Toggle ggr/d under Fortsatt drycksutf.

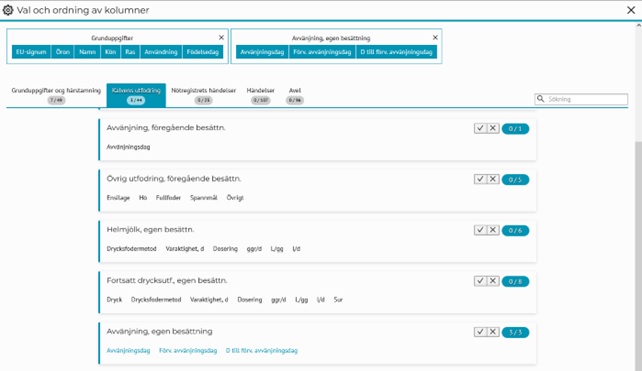click(278, 300)
